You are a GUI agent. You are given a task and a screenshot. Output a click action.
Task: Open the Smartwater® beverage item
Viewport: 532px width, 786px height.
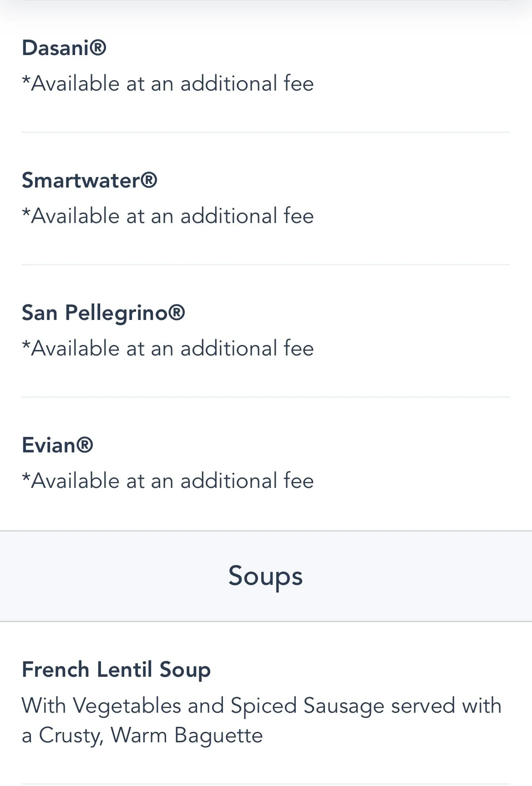click(x=89, y=180)
